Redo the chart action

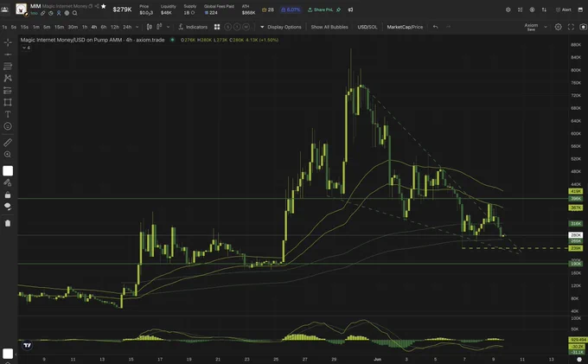448,27
